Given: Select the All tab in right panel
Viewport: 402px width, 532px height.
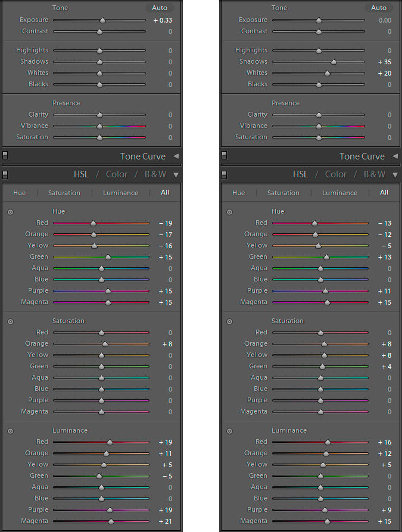Looking at the screenshot, I should [x=384, y=192].
